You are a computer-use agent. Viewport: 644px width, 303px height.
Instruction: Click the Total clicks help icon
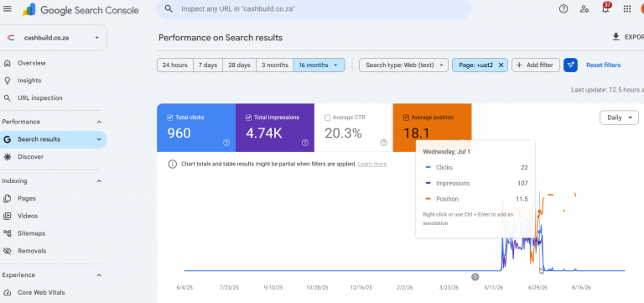click(x=226, y=143)
